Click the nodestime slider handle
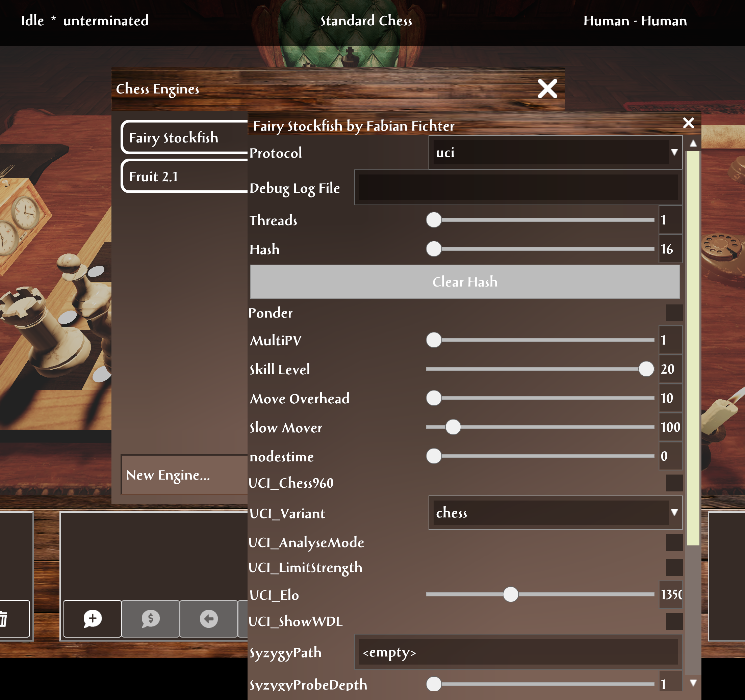Viewport: 745px width, 700px height. point(434,456)
